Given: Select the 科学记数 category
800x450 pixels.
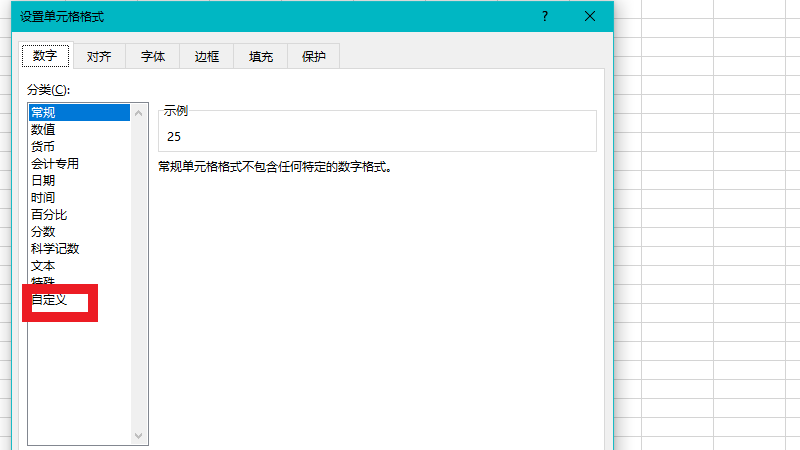Looking at the screenshot, I should 55,248.
